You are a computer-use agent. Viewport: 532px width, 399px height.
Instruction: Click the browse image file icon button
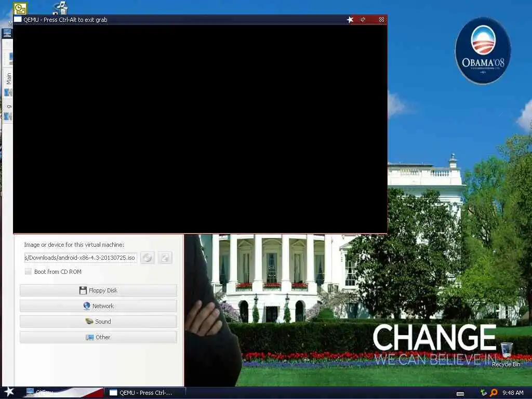(165, 258)
